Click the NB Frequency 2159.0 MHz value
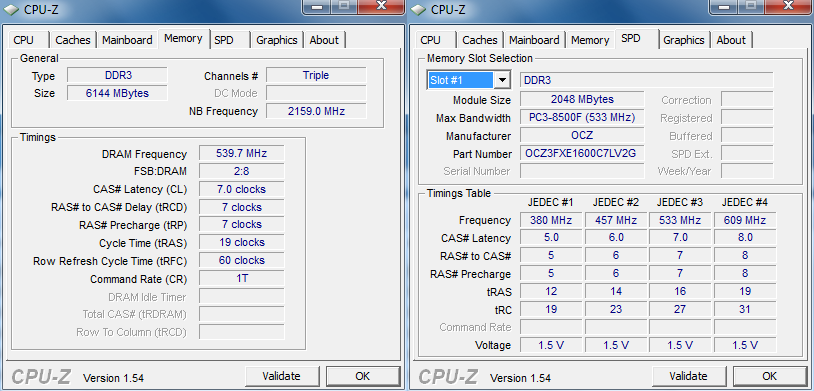 [x=316, y=111]
